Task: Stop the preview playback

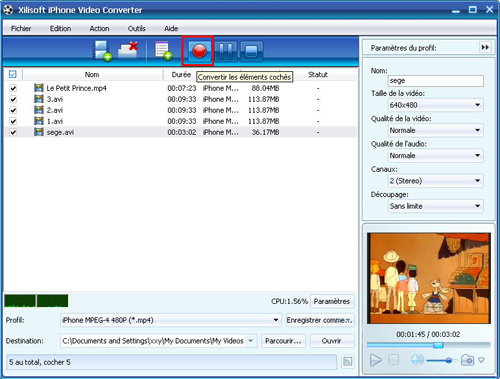Action: pos(394,360)
